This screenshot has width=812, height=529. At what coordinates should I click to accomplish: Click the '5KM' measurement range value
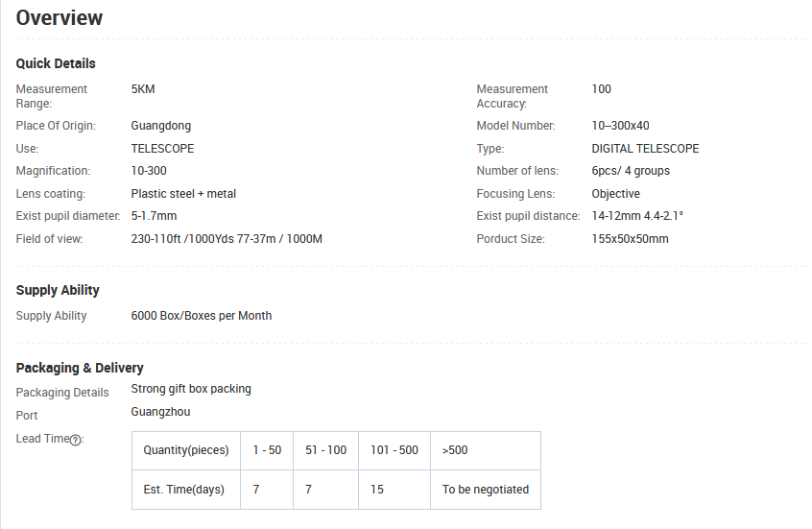(x=143, y=89)
